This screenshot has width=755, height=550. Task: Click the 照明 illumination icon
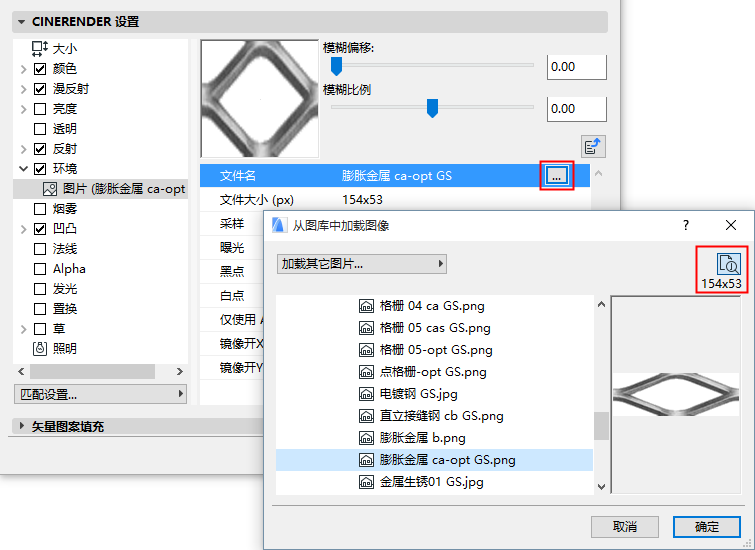(40, 349)
